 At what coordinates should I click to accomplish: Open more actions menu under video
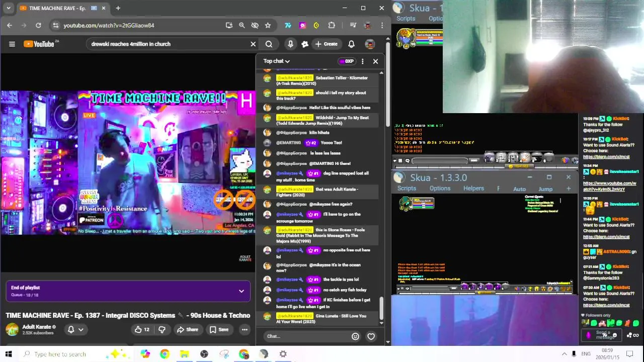(x=245, y=330)
